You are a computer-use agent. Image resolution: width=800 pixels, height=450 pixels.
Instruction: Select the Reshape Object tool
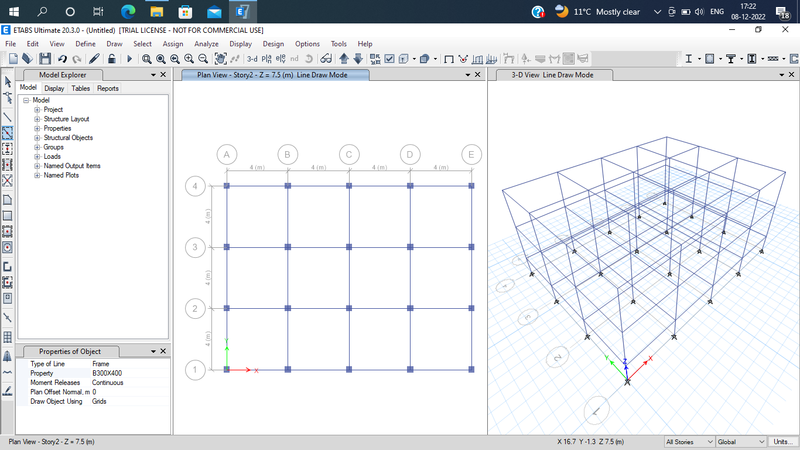(x=8, y=98)
